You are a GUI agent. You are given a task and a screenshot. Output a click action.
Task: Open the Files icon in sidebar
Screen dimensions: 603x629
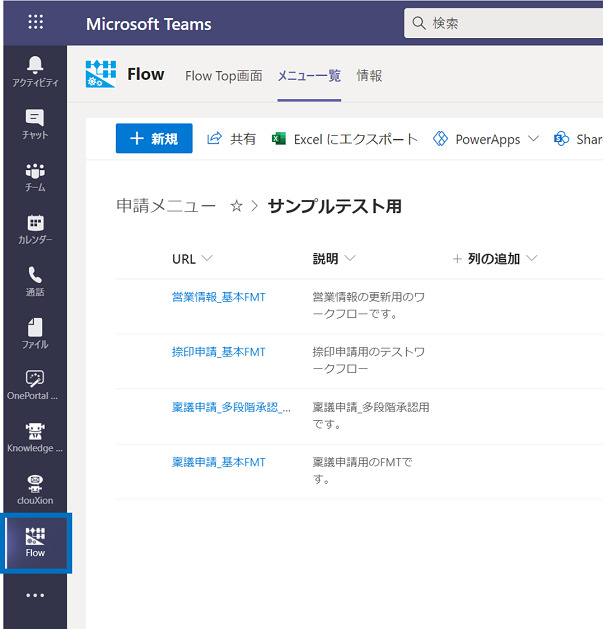(35, 332)
